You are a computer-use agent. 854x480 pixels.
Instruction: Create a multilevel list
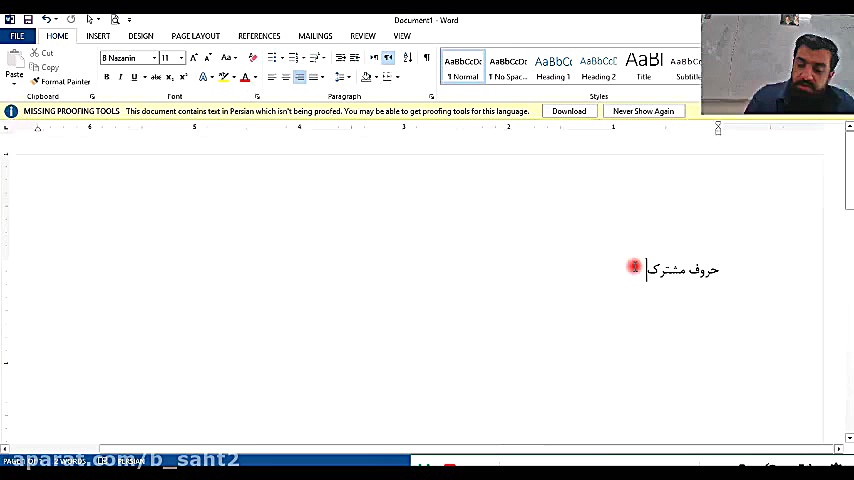tap(314, 57)
